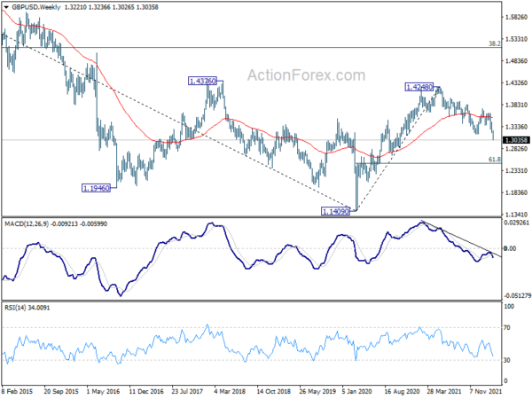The image size is (532, 399).
Task: Click the MACD 0.029261 scale value
Action: pyautogui.click(x=517, y=223)
